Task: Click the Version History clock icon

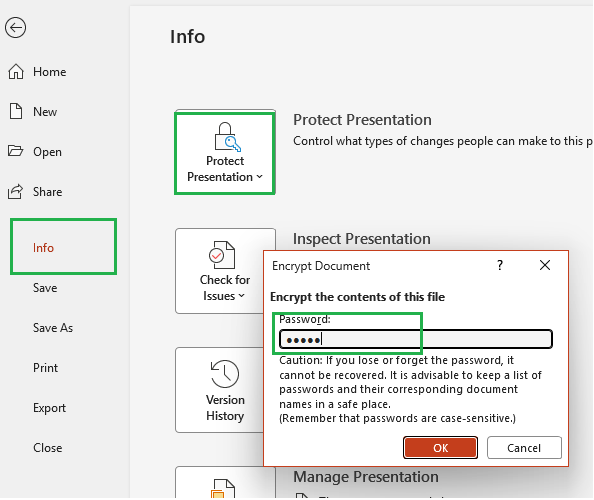Action: pyautogui.click(x=225, y=374)
